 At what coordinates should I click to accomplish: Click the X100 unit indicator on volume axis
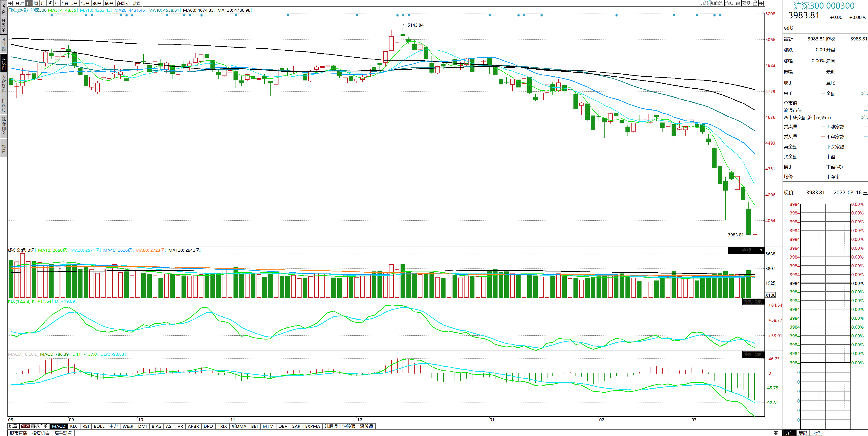[770, 295]
